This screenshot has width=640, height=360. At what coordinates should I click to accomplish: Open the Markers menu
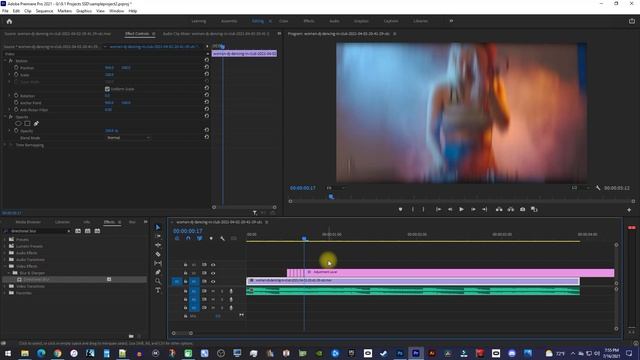coord(64,11)
